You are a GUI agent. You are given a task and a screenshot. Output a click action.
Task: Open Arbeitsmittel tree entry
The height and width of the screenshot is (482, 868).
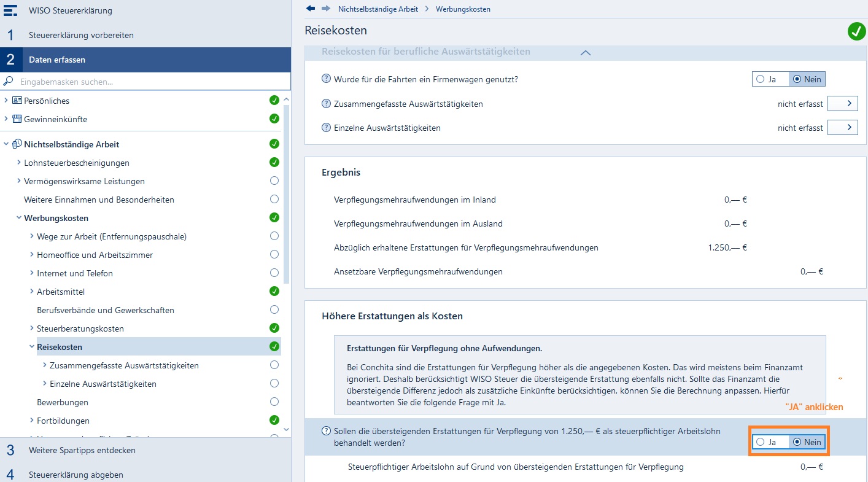click(61, 292)
